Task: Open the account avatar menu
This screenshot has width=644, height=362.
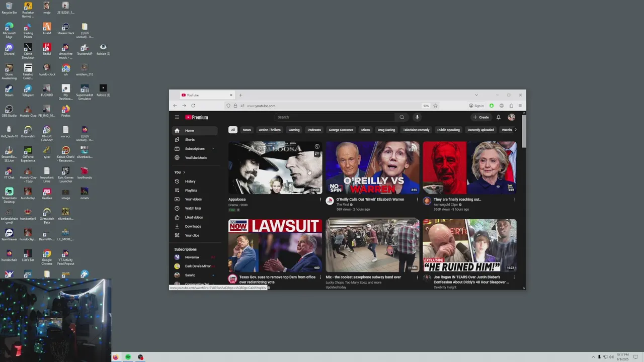Action: [x=511, y=117]
